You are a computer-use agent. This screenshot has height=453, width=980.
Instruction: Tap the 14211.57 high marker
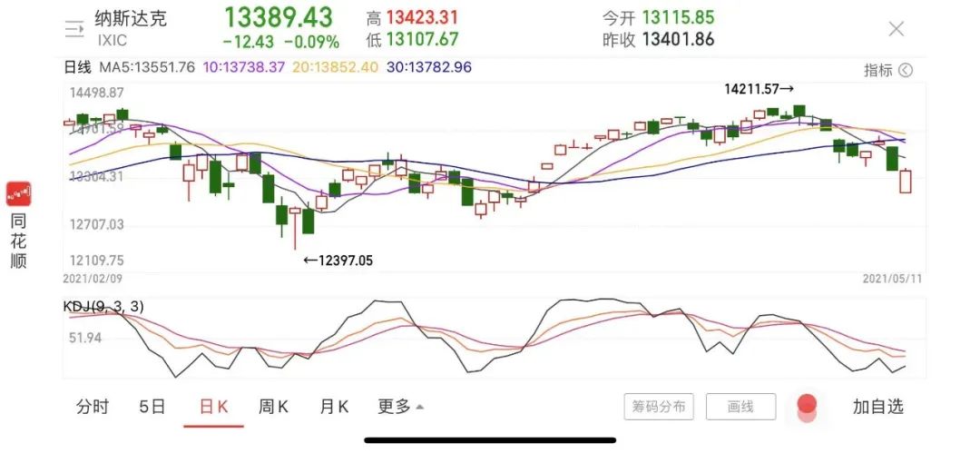[759, 90]
